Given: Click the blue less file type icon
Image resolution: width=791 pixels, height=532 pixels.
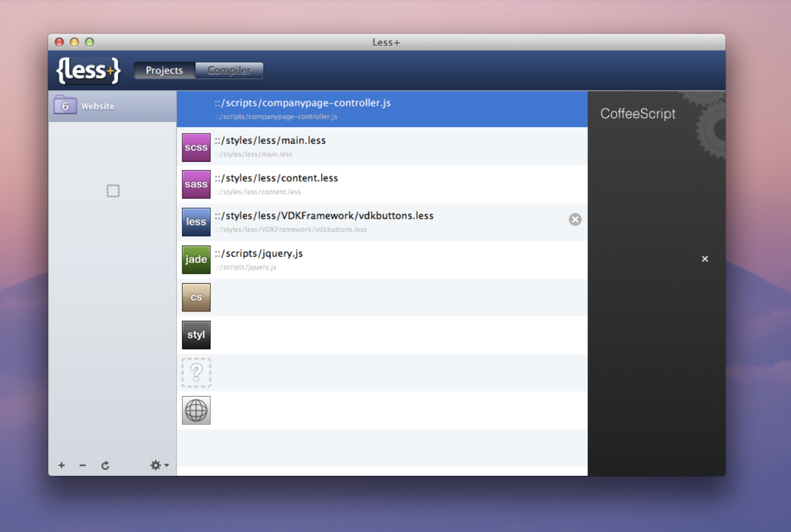Looking at the screenshot, I should (196, 222).
